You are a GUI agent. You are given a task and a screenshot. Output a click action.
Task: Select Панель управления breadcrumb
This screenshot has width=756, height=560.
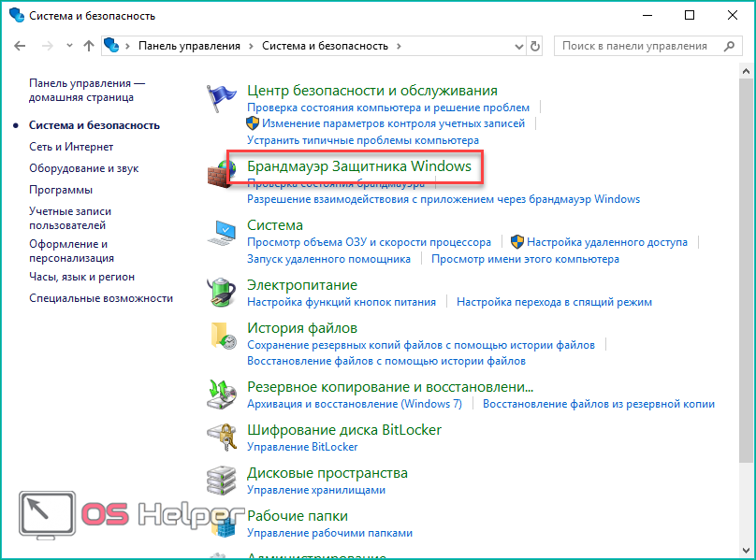pyautogui.click(x=189, y=46)
